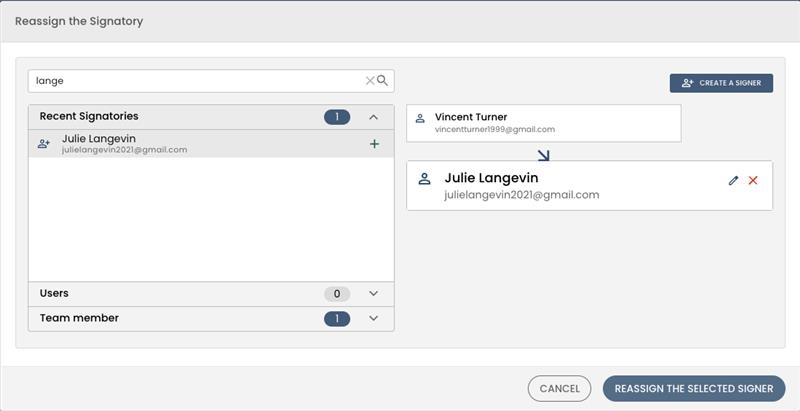Image resolution: width=800 pixels, height=411 pixels.
Task: Cancel the reassignment dialog
Action: tap(559, 389)
